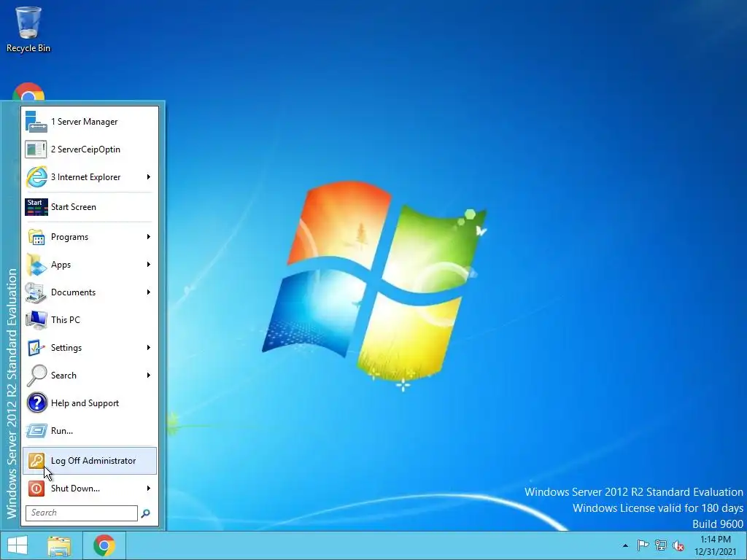This screenshot has height=560, width=747.
Task: Click the Windows Start button on taskbar
Action: pos(18,545)
